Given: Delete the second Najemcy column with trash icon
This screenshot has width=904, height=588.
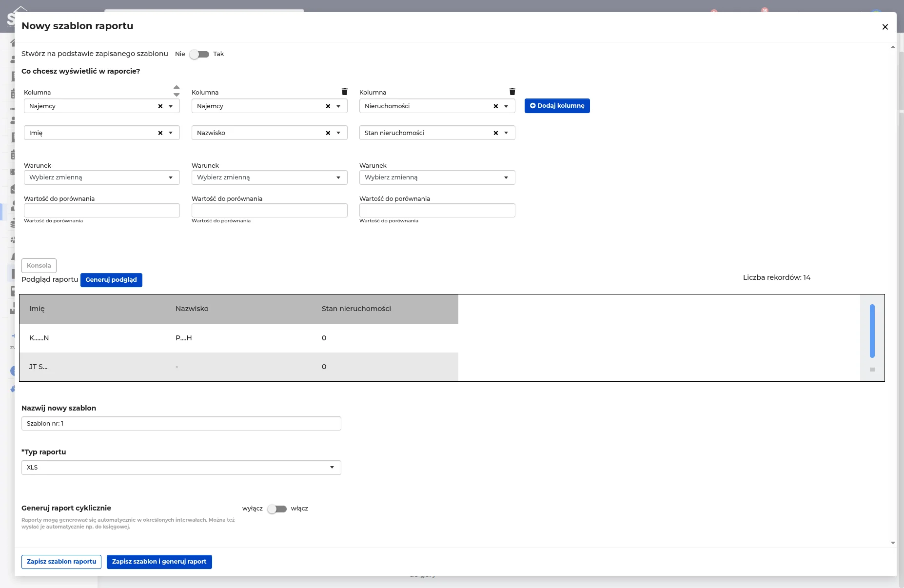Looking at the screenshot, I should pyautogui.click(x=345, y=92).
